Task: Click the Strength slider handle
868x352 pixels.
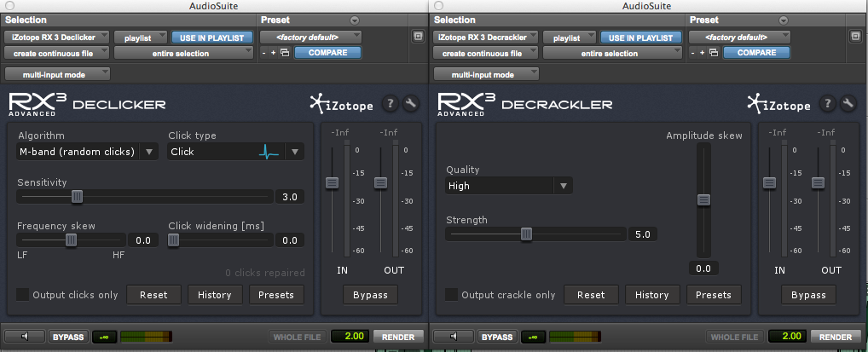Action: 526,234
